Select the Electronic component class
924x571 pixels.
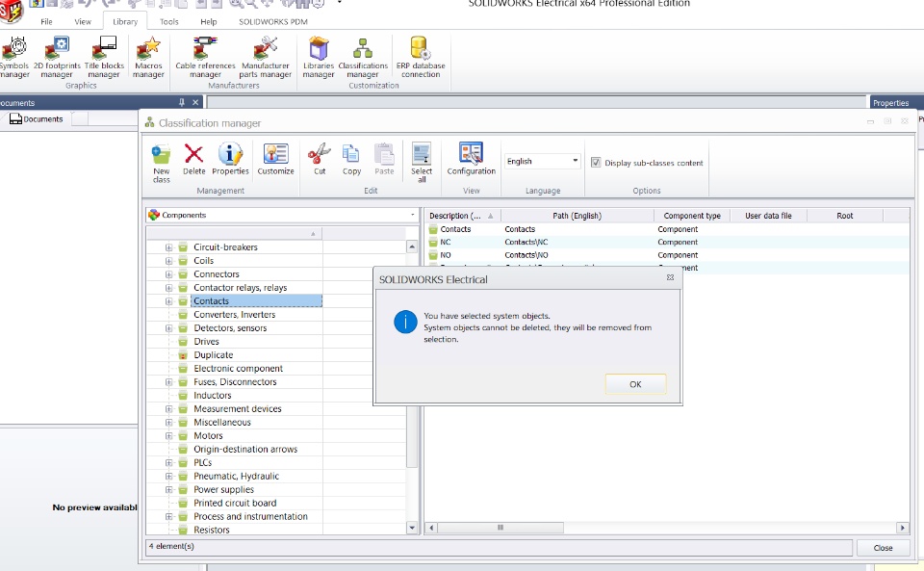coord(238,369)
